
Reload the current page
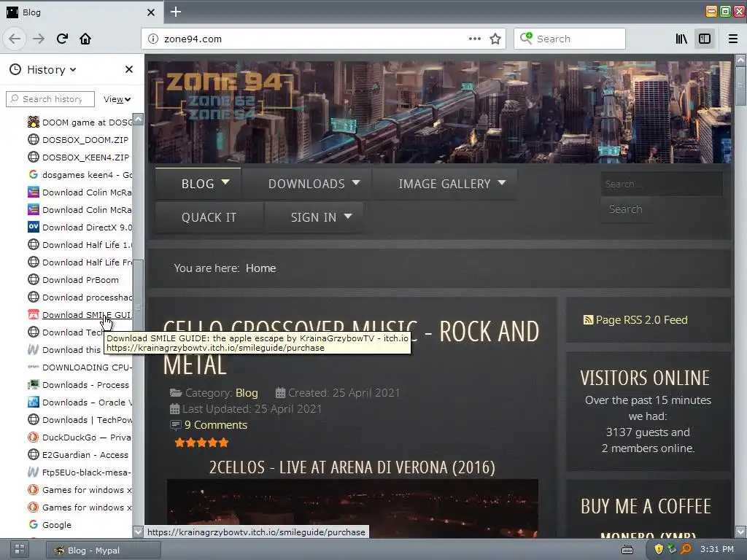click(x=62, y=39)
